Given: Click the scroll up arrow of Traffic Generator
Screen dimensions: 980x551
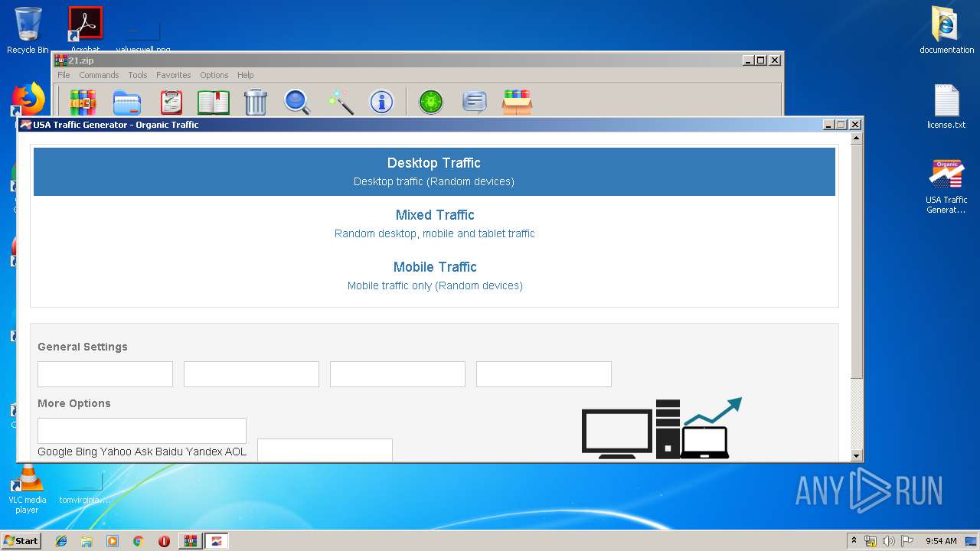Looking at the screenshot, I should [857, 139].
